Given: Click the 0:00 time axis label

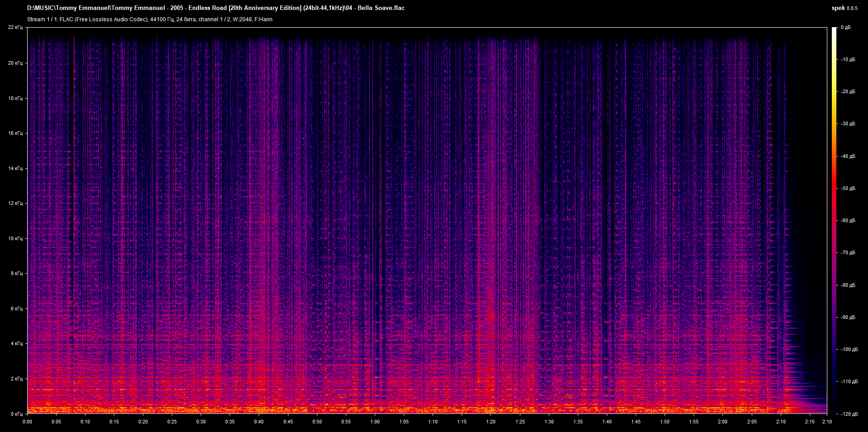Looking at the screenshot, I should (x=28, y=422).
